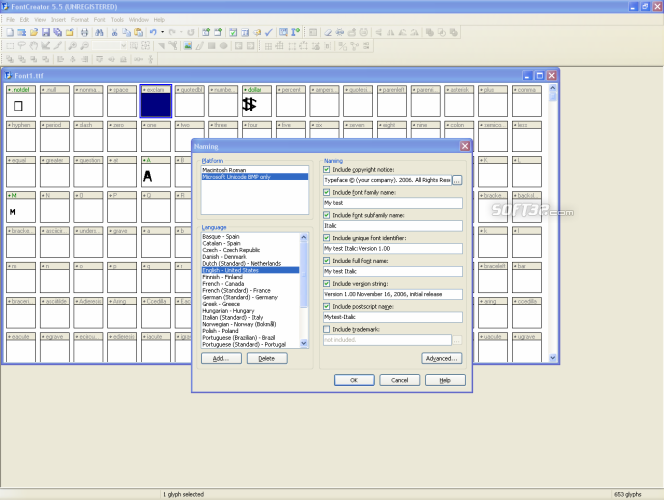Click the Paste clipboard icon
The image size is (664, 500).
click(x=138, y=32)
